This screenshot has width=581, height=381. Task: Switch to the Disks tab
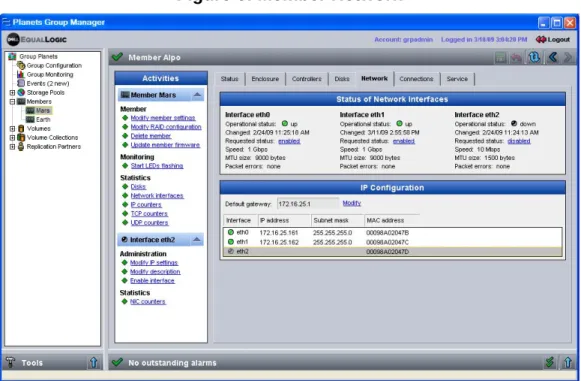coord(342,79)
